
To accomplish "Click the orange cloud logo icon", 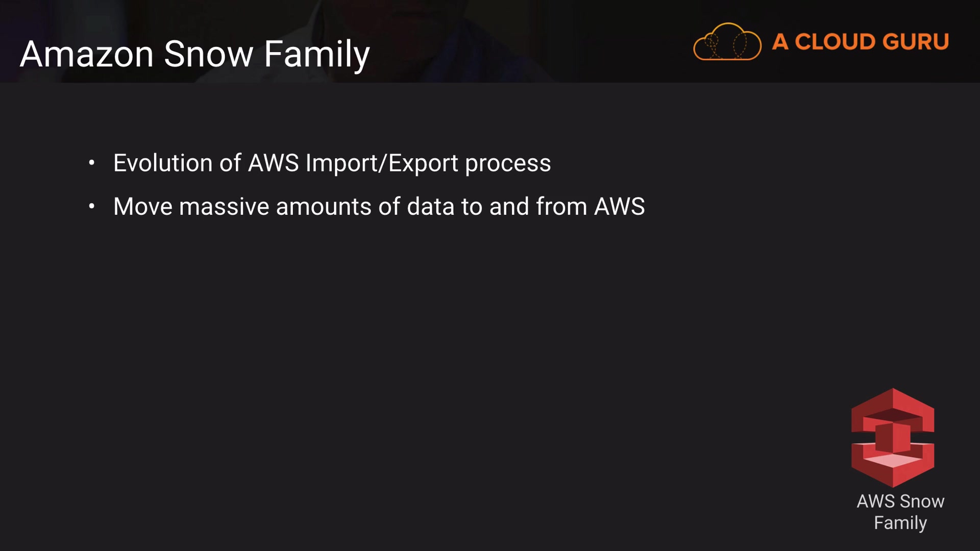I will click(727, 42).
